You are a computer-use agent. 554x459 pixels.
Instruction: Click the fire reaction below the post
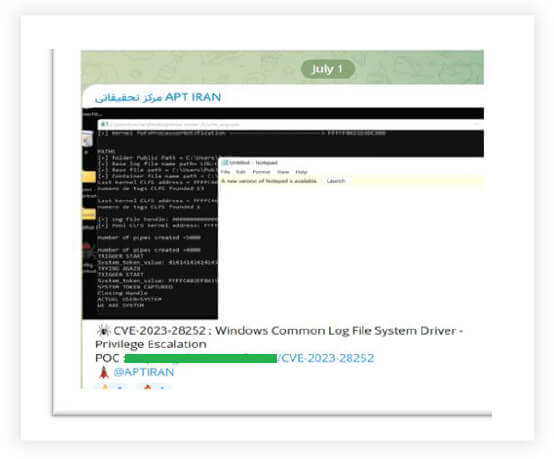[147, 387]
